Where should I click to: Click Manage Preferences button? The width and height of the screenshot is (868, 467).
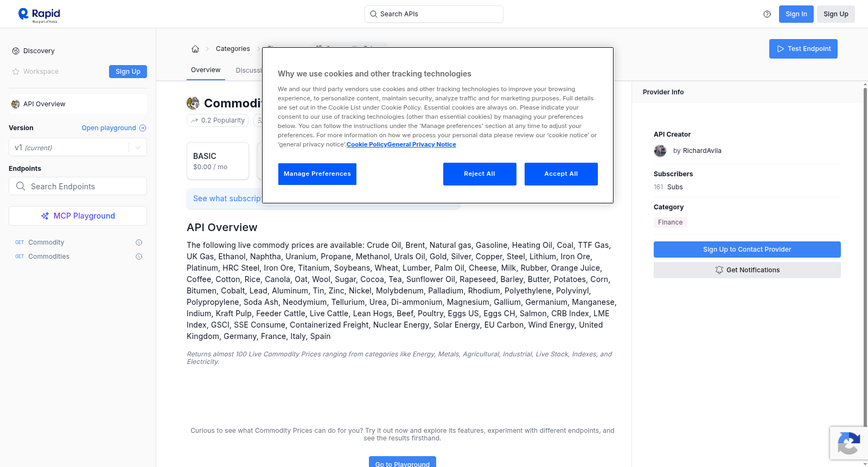point(317,174)
